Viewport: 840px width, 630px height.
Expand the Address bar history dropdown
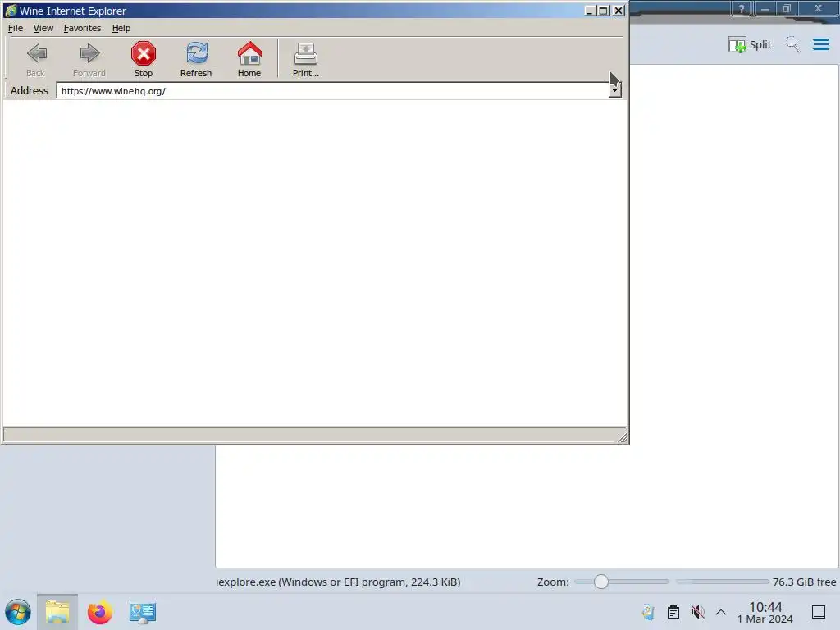615,90
